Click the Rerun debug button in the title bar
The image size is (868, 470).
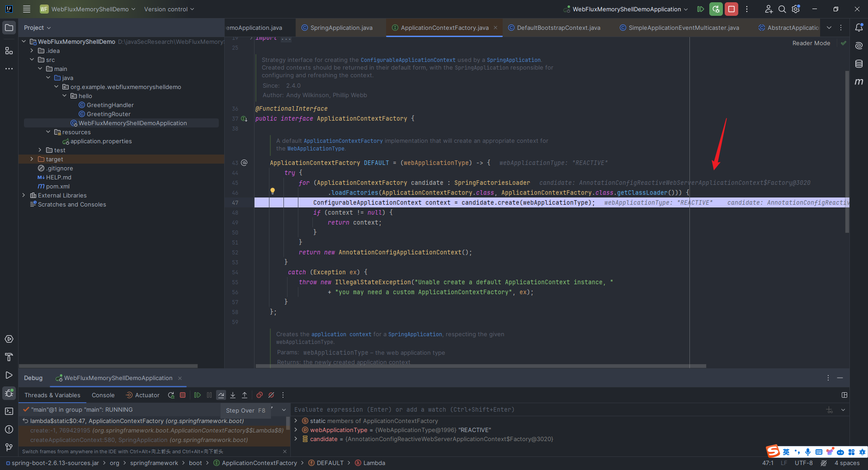click(716, 9)
